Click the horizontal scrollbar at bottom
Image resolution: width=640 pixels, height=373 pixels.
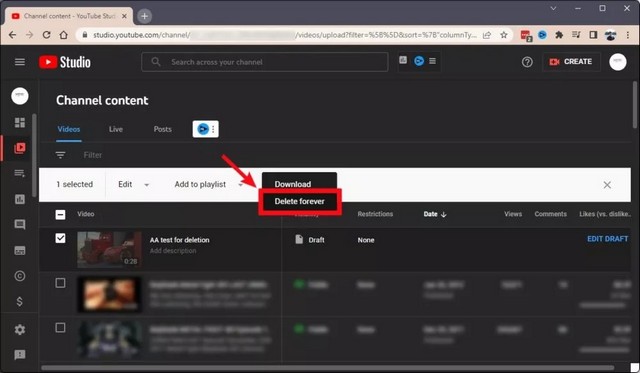[x=327, y=367]
